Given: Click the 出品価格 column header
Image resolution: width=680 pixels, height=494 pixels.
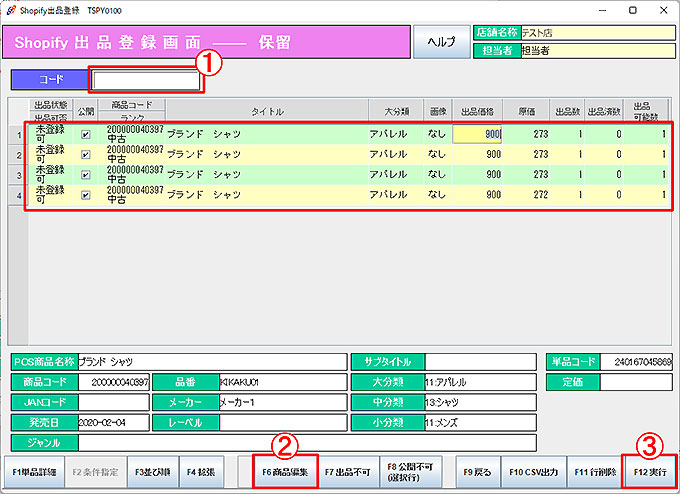Looking at the screenshot, I should [477, 111].
